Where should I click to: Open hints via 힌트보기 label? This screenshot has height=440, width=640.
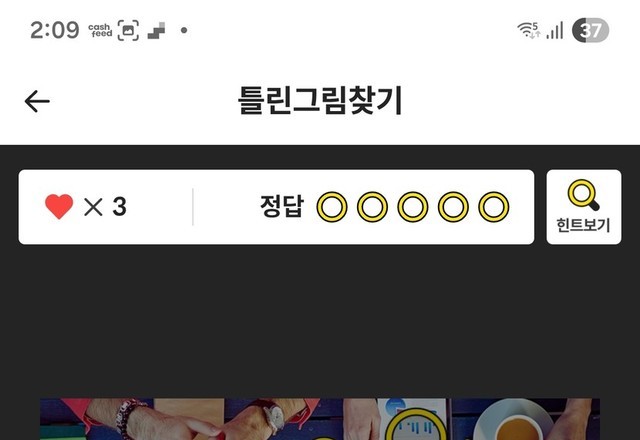click(x=583, y=225)
